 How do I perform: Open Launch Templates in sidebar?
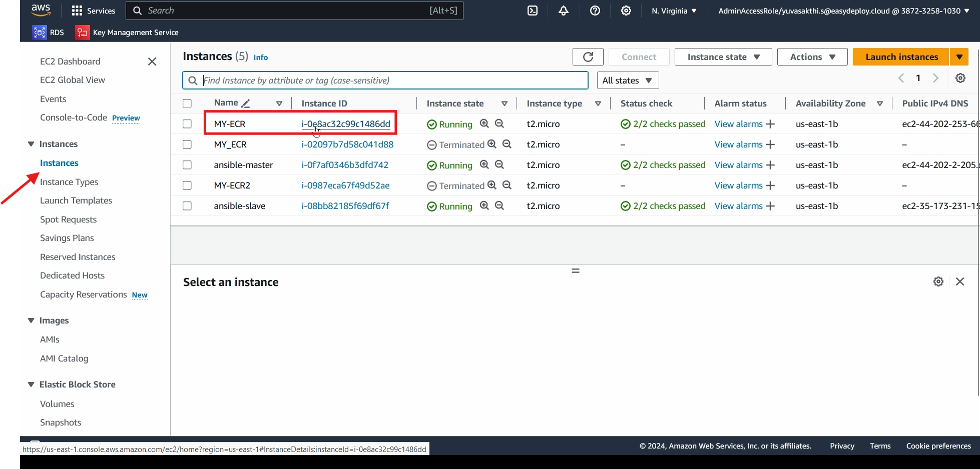coord(76,200)
